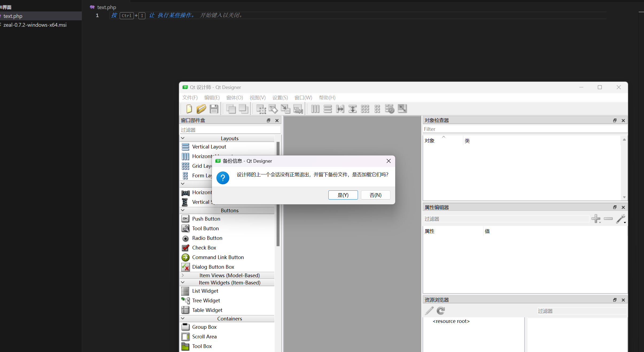Click the plus icon in property editor

tap(596, 219)
